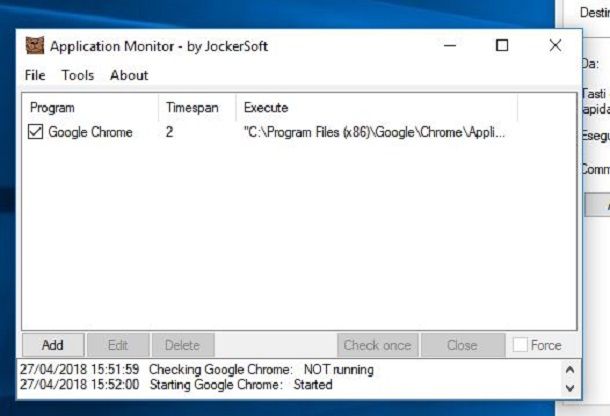The width and height of the screenshot is (610, 416).
Task: Click the Delete button
Action: click(183, 345)
